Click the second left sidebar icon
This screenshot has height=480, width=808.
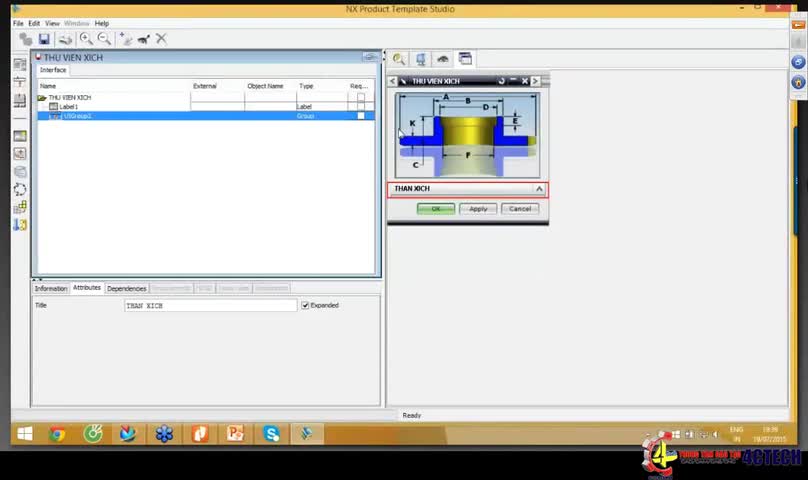click(20, 82)
